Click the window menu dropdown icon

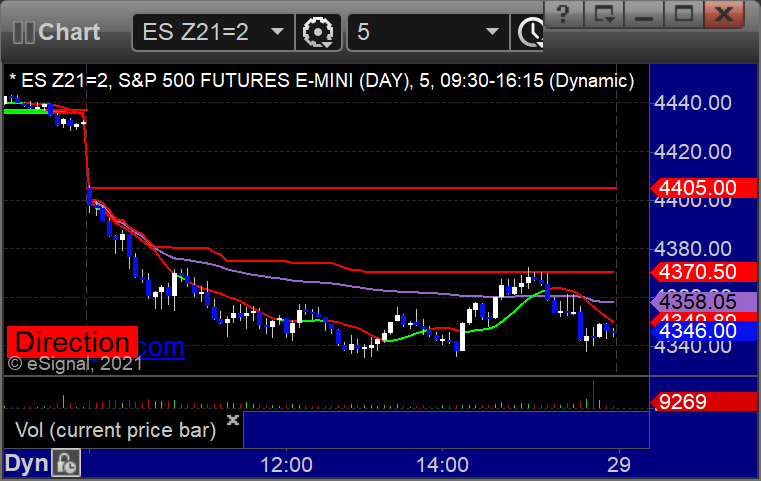click(604, 14)
